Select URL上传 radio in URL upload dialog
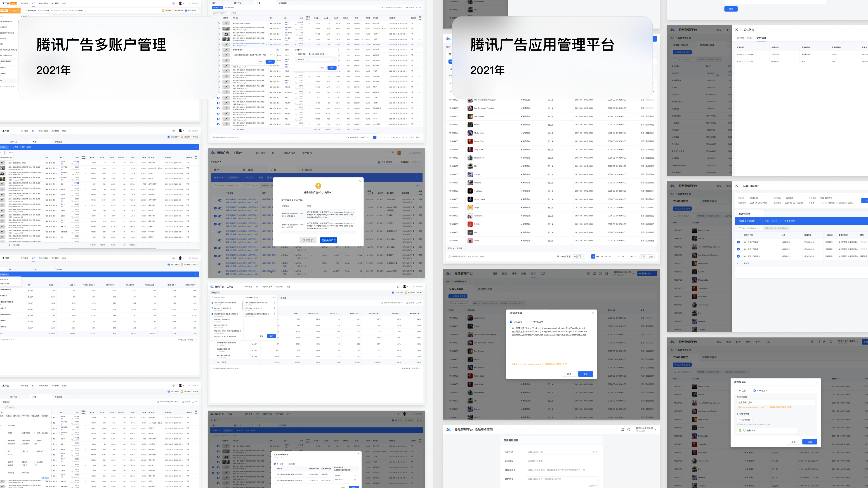This screenshot has height=488, width=868. click(x=511, y=322)
